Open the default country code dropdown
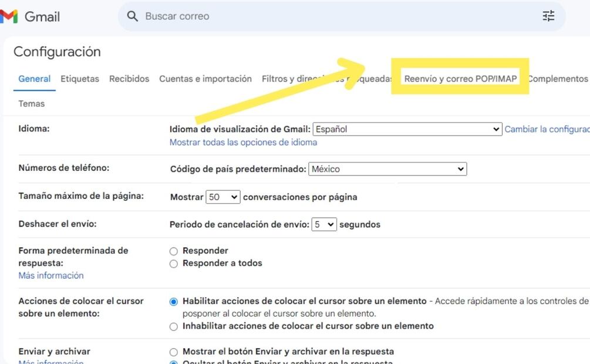This screenshot has height=364, width=590. (x=387, y=169)
